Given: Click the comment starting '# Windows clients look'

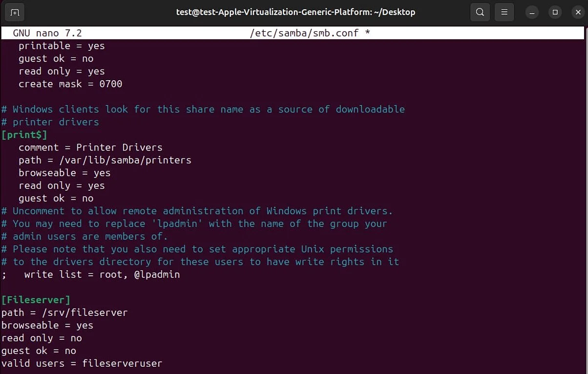Looking at the screenshot, I should point(203,109).
